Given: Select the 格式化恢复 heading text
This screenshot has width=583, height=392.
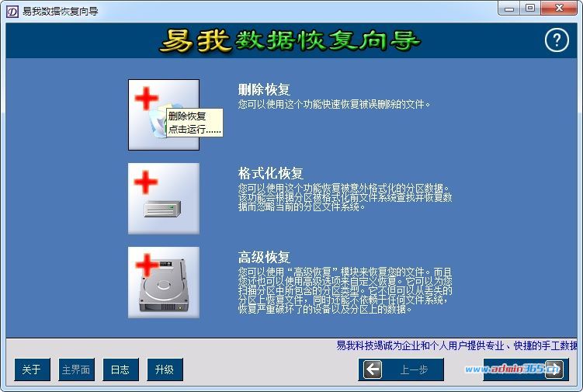Looking at the screenshot, I should pos(271,173).
